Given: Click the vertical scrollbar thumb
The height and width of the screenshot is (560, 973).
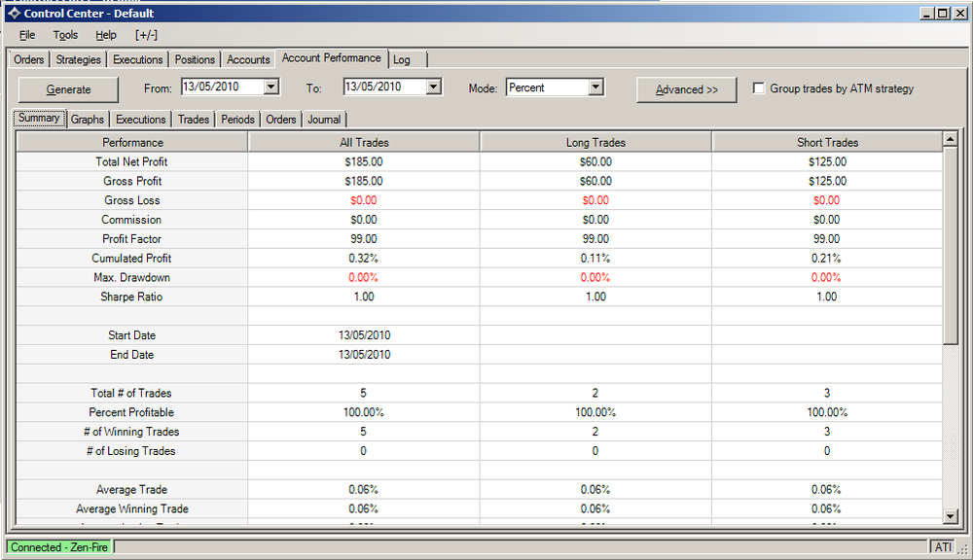Looking at the screenshot, I should [950, 246].
